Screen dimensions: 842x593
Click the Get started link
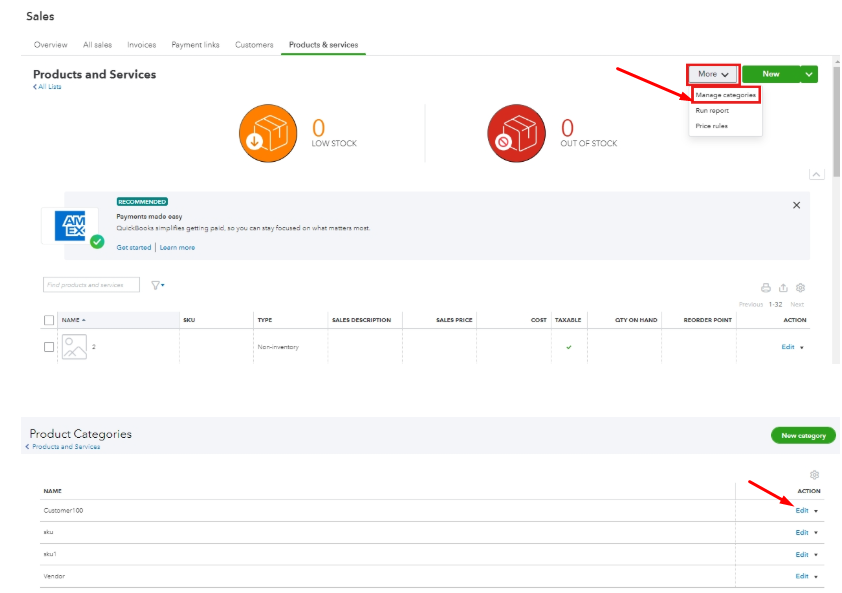(134, 248)
